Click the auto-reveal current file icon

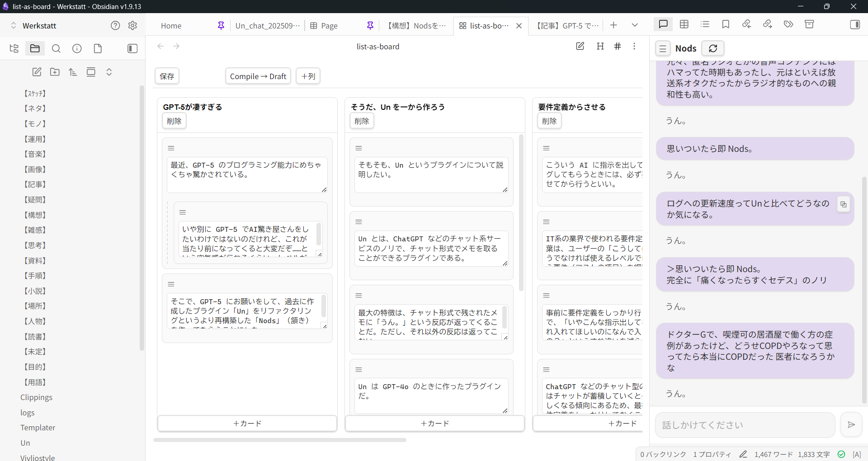[x=91, y=72]
